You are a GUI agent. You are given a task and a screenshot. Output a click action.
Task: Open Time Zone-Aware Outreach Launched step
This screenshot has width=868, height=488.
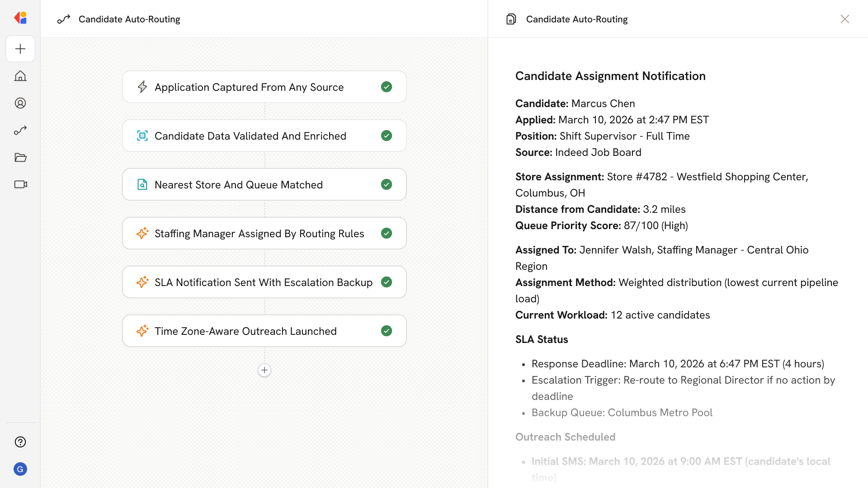(x=245, y=331)
